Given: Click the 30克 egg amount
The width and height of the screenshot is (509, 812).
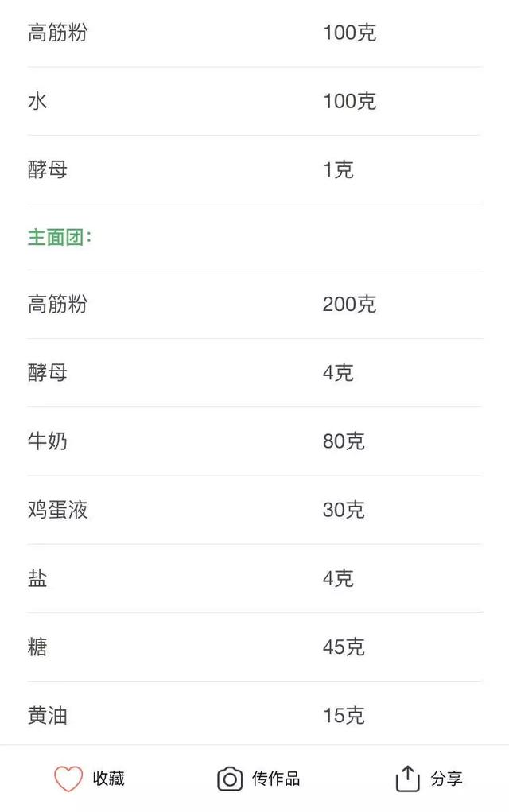Looking at the screenshot, I should 344,510.
